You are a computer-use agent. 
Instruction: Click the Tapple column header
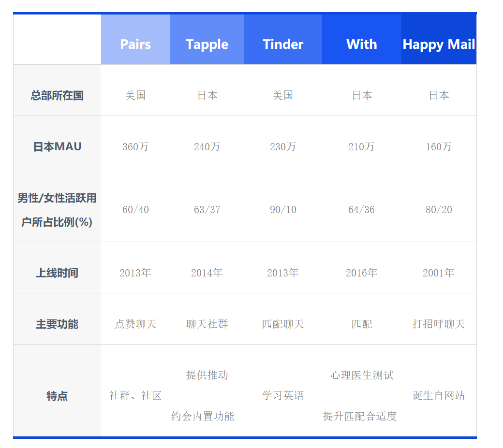coord(207,44)
